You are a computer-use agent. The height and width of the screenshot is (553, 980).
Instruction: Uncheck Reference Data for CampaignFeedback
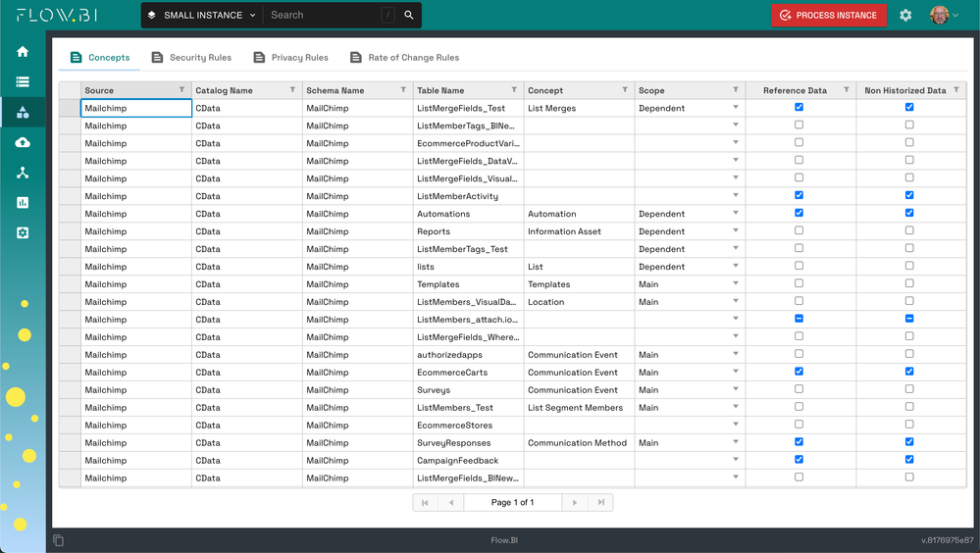point(799,459)
